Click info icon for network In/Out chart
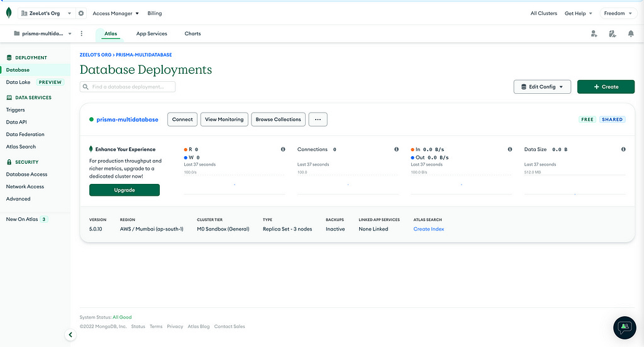 (509, 149)
